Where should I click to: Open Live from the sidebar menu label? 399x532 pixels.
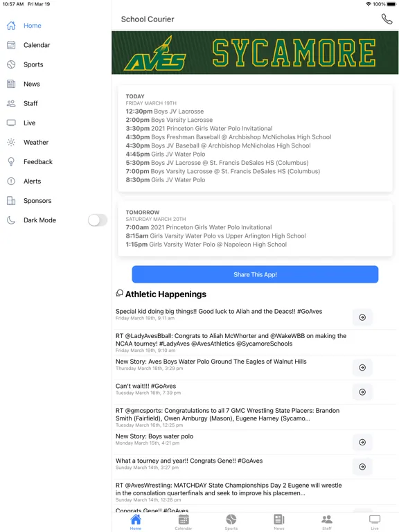pos(30,123)
